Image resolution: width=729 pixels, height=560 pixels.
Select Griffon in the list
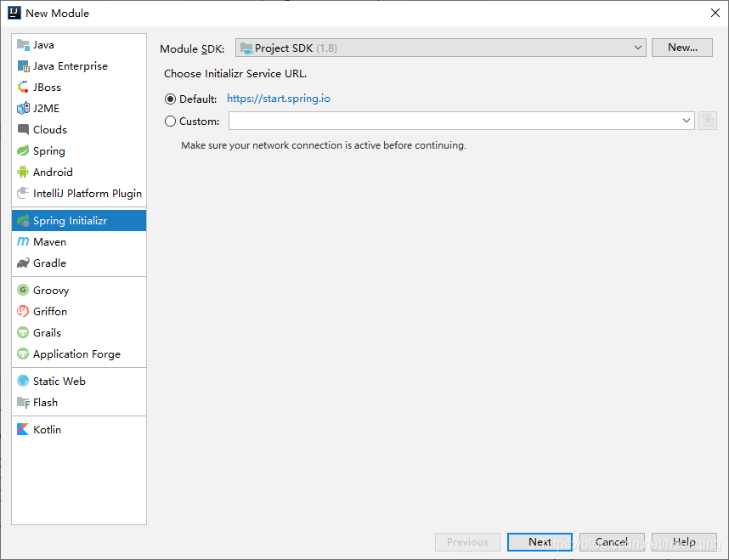tap(79, 311)
